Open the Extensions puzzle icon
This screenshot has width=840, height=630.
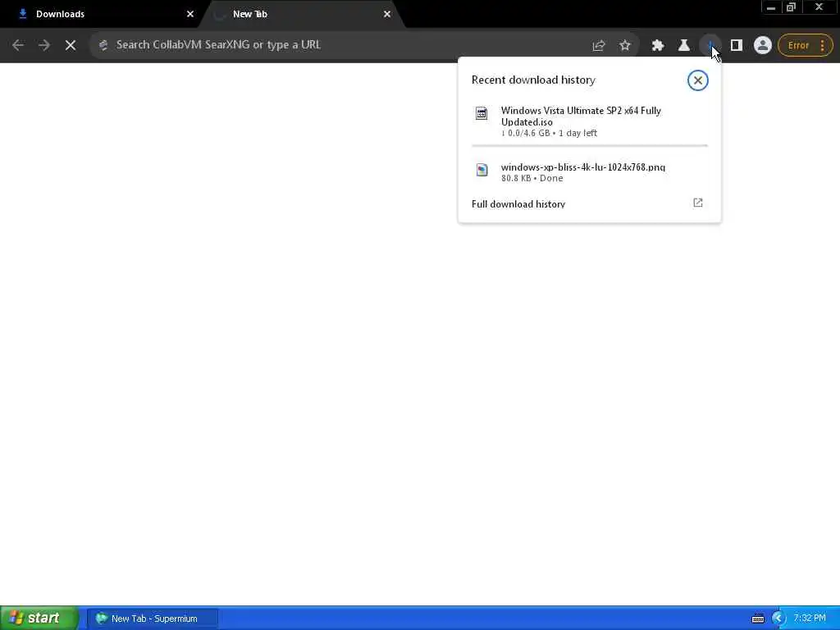(658, 46)
